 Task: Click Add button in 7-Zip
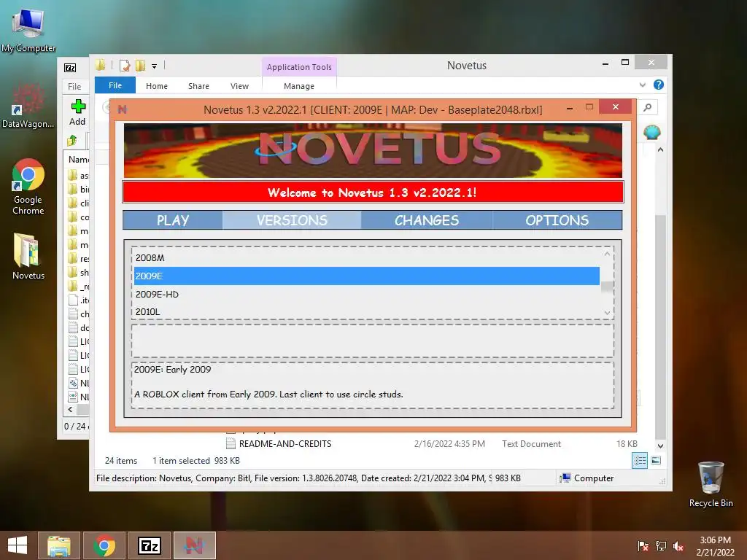point(77,112)
